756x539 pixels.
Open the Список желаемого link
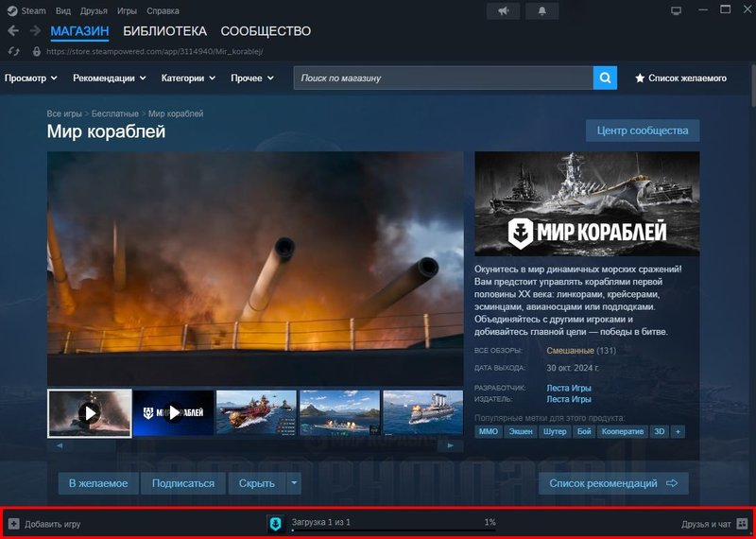pyautogui.click(x=687, y=78)
